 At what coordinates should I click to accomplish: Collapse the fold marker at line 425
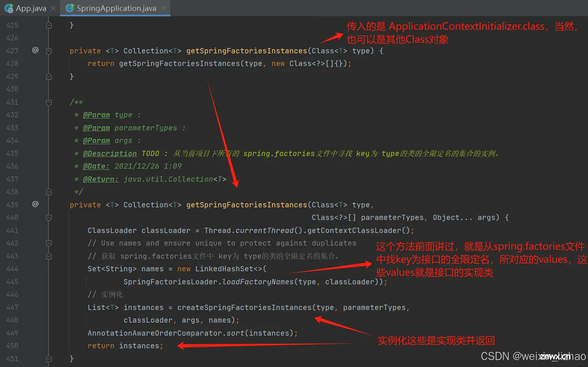pos(49,25)
